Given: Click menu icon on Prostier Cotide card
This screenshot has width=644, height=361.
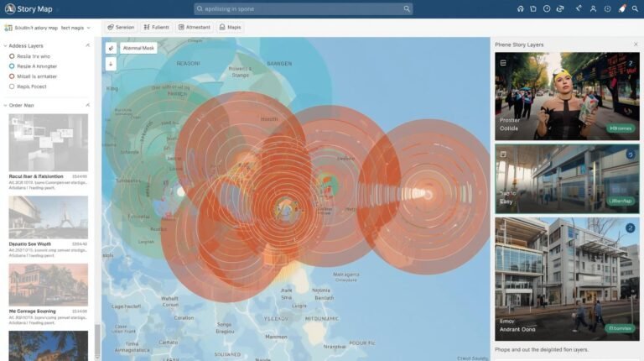Looking at the screenshot, I should pos(503,63).
